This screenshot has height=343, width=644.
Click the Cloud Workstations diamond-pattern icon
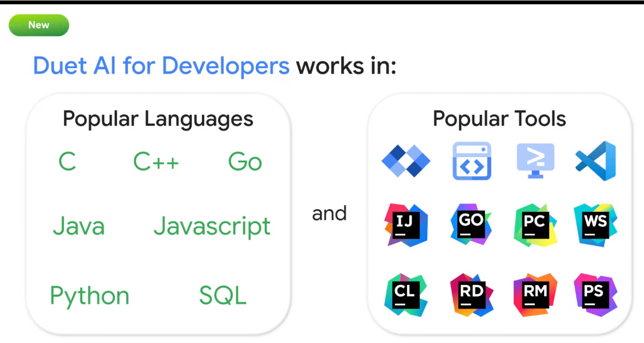406,161
